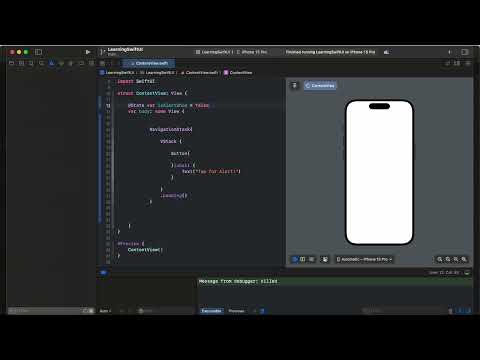This screenshot has width=480, height=360.
Task: Switch canvas to Live preview mode
Action: pos(294,259)
